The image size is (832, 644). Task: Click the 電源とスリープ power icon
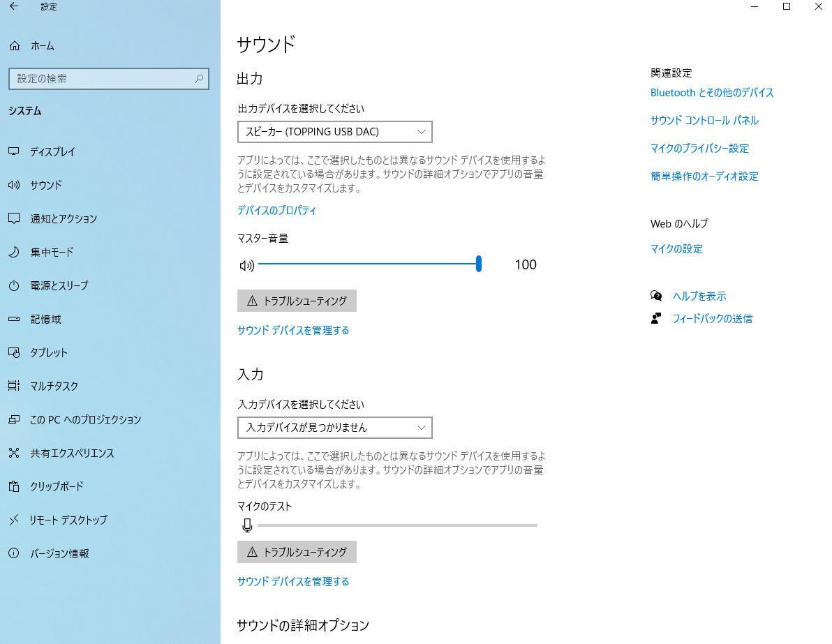coord(15,285)
